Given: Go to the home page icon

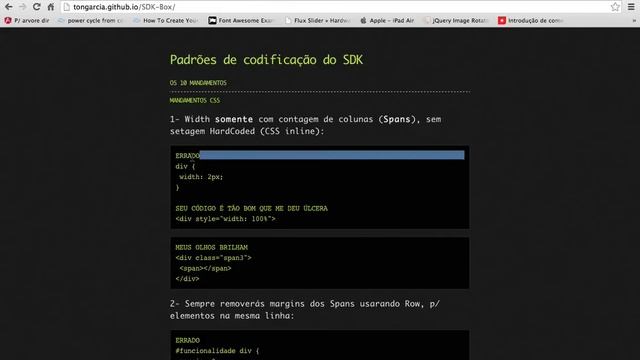Looking at the screenshot, I should [51, 7].
